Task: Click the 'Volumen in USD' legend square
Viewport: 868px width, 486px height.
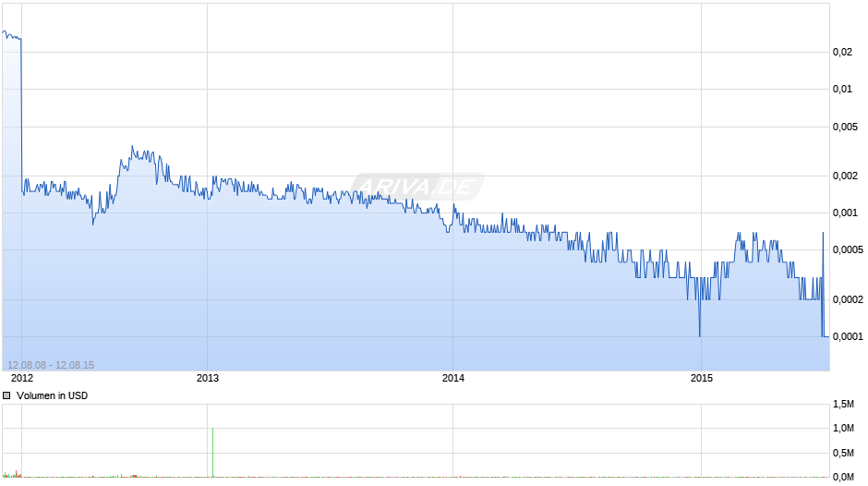Action: [x=6, y=395]
